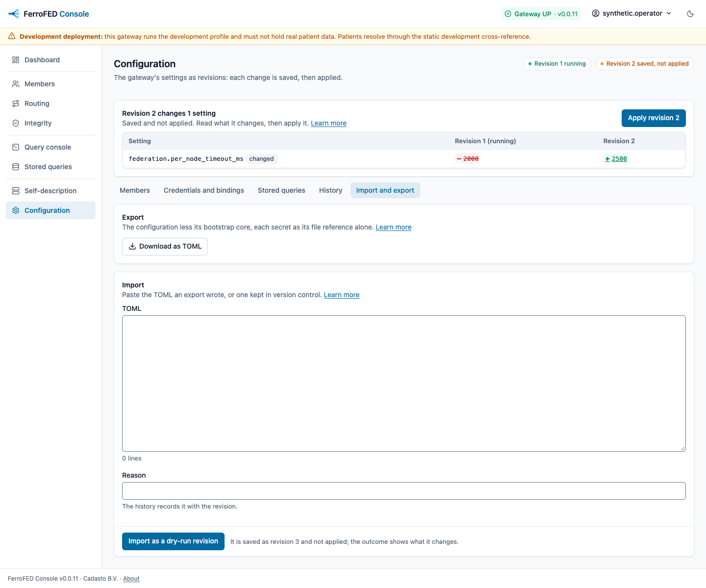The height and width of the screenshot is (588, 706).
Task: Select the Stored queries tab
Action: click(281, 190)
